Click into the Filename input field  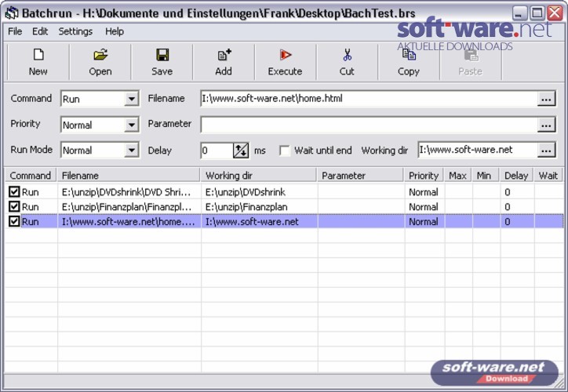pos(369,99)
